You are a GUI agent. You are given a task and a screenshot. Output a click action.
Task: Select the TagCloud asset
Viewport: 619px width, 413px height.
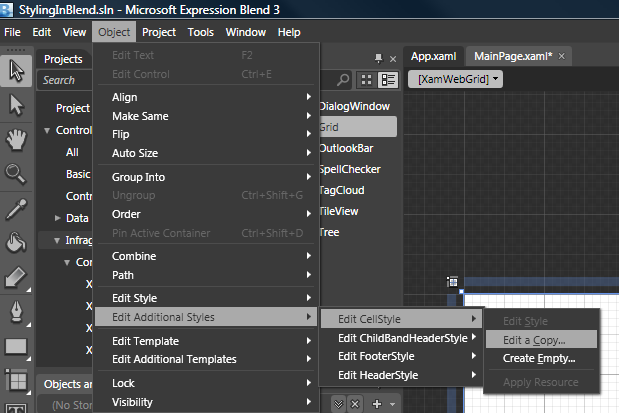(342, 190)
